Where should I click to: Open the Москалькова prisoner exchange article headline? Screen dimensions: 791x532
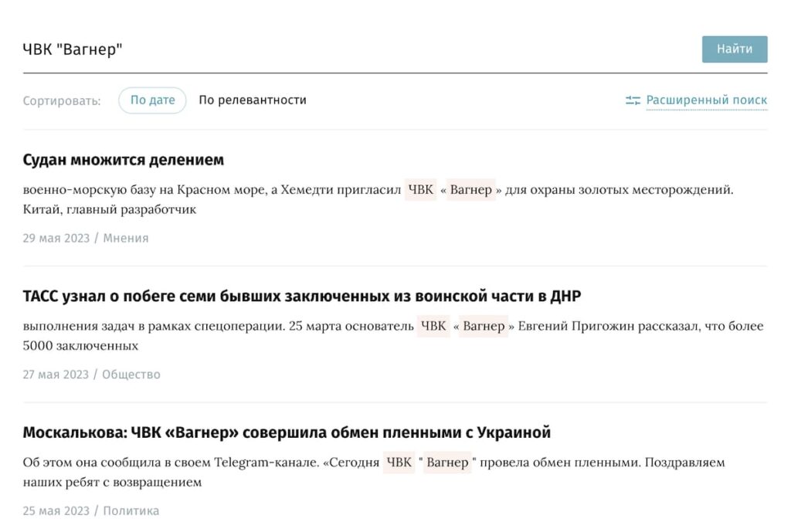[287, 432]
